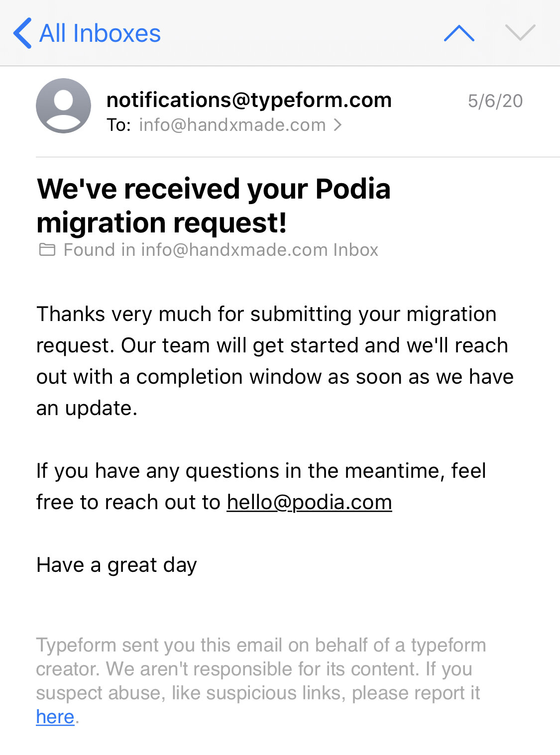Tap the email subject heading
This screenshot has height=755, width=560.
(x=214, y=206)
